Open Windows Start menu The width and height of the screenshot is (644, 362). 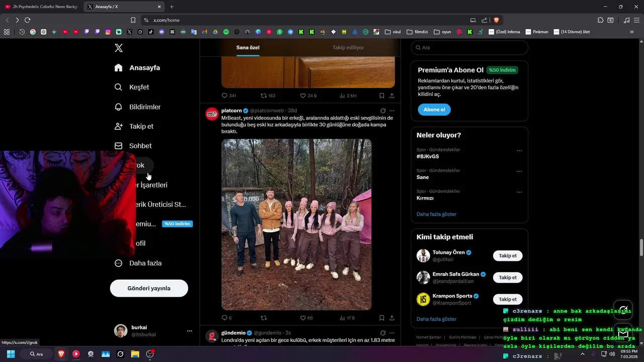[11, 354]
